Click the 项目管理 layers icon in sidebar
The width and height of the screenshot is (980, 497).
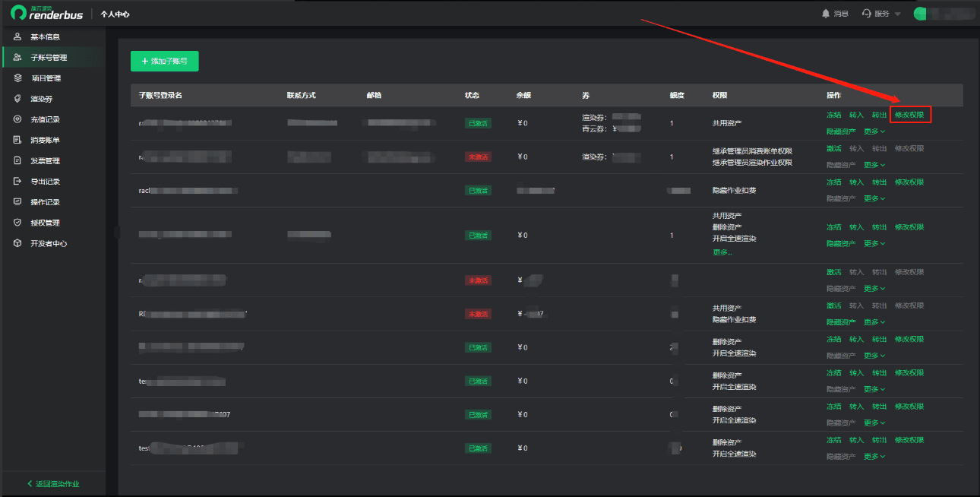coord(17,78)
